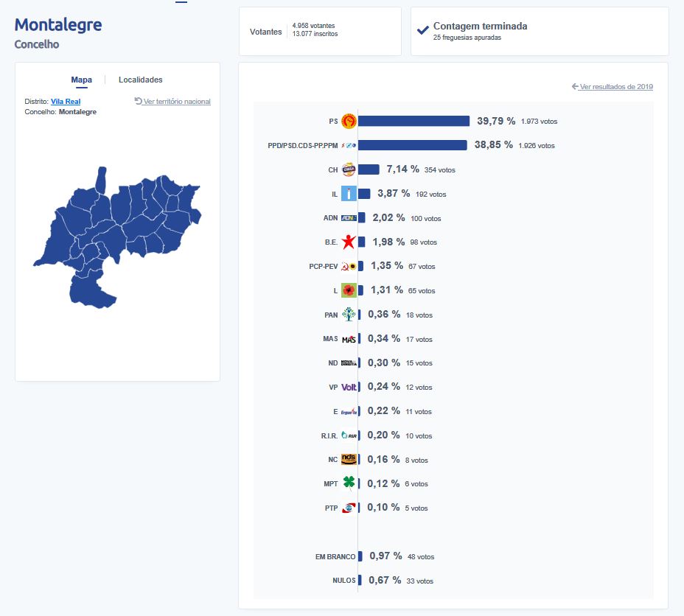Click the ADN '2,02 %' percentage

pyautogui.click(x=388, y=217)
